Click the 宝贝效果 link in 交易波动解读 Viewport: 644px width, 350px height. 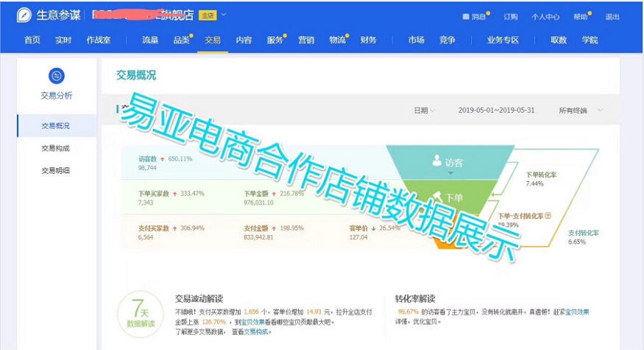pyautogui.click(x=263, y=323)
